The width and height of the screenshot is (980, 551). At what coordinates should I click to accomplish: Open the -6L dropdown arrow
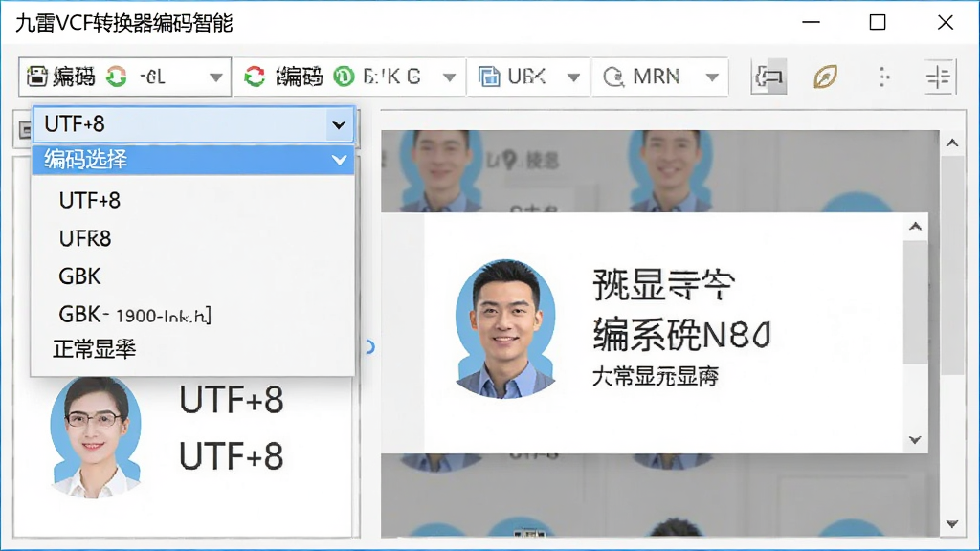pyautogui.click(x=215, y=77)
